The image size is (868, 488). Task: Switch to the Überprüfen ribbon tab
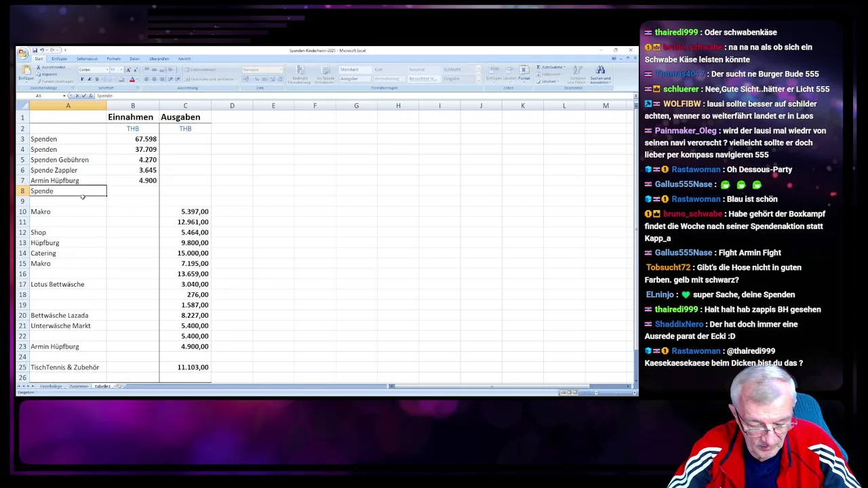[159, 59]
